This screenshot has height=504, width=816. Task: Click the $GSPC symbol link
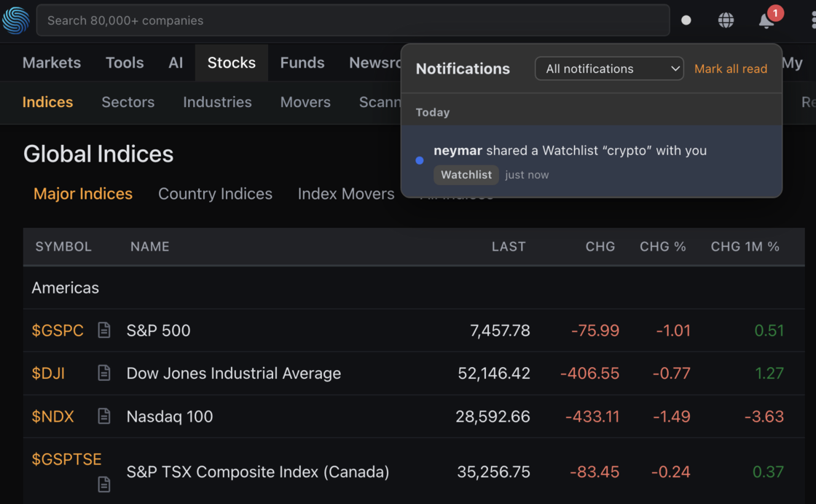(58, 330)
